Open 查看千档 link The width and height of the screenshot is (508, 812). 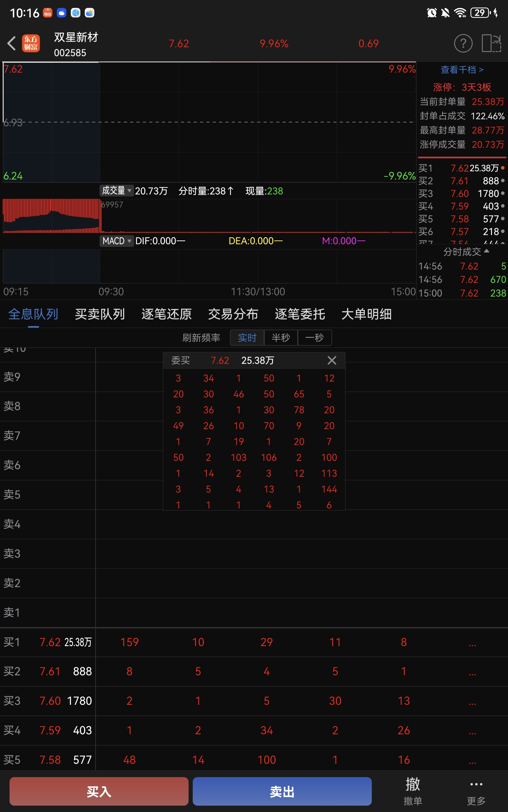(462, 69)
